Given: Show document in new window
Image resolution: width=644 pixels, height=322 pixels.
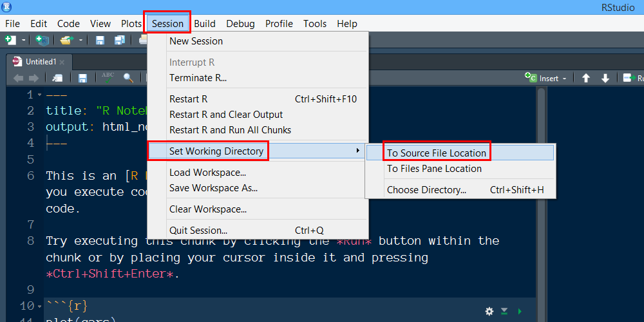Looking at the screenshot, I should pyautogui.click(x=57, y=78).
